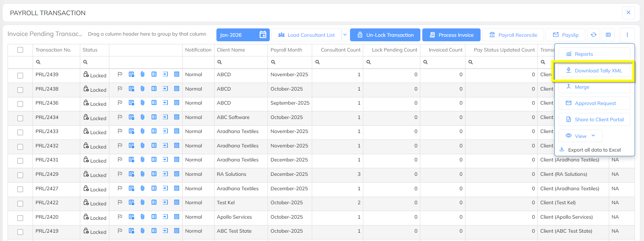Click the refresh icon in the toolbar
This screenshot has height=241, width=644.
[x=594, y=35]
